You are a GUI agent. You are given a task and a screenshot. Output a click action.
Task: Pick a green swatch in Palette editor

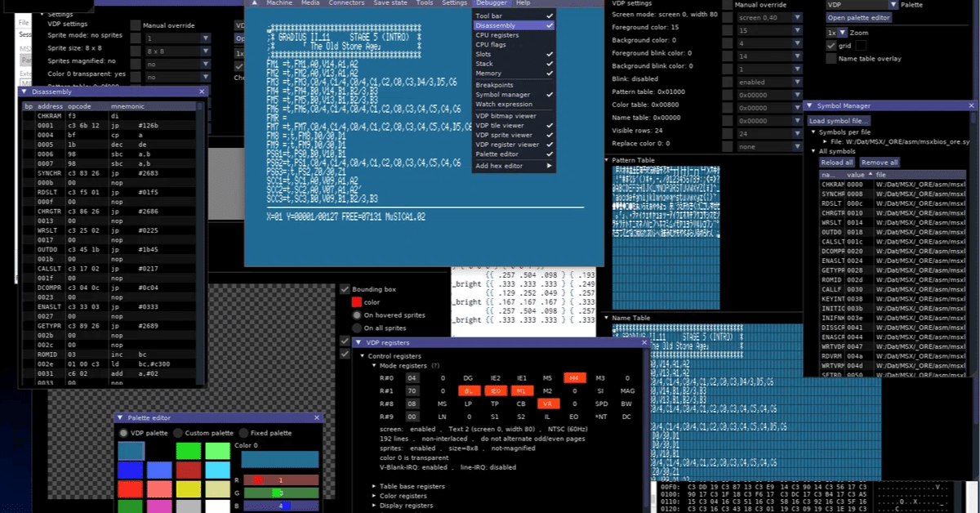point(188,450)
